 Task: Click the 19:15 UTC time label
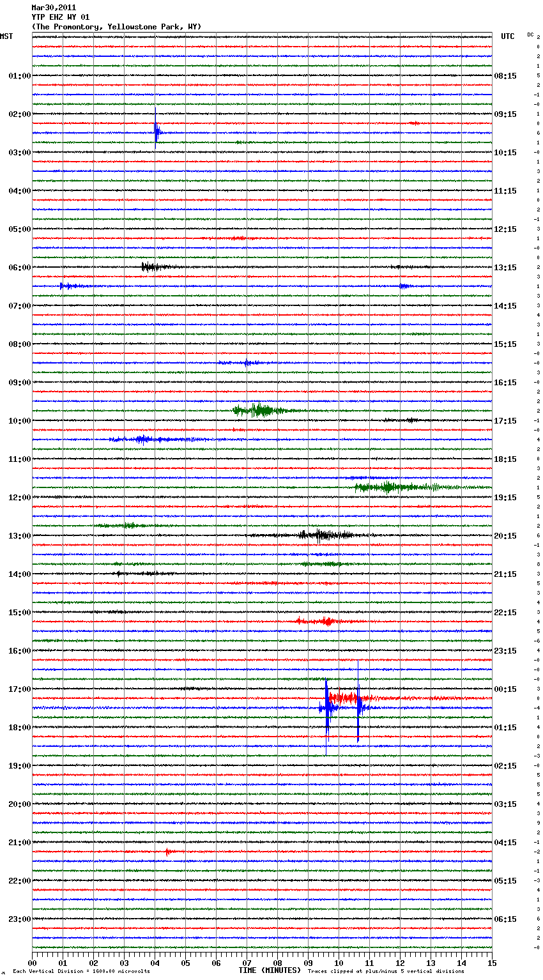505,498
